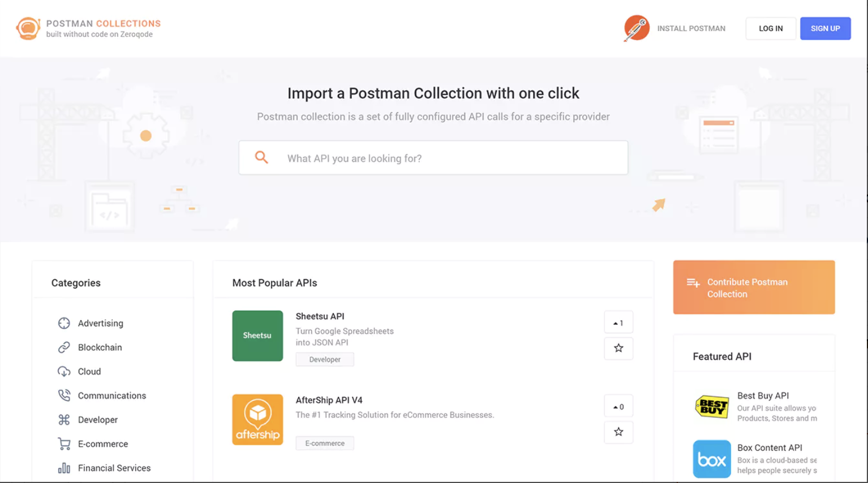Select the Cloud category
This screenshot has width=868, height=483.
89,372
